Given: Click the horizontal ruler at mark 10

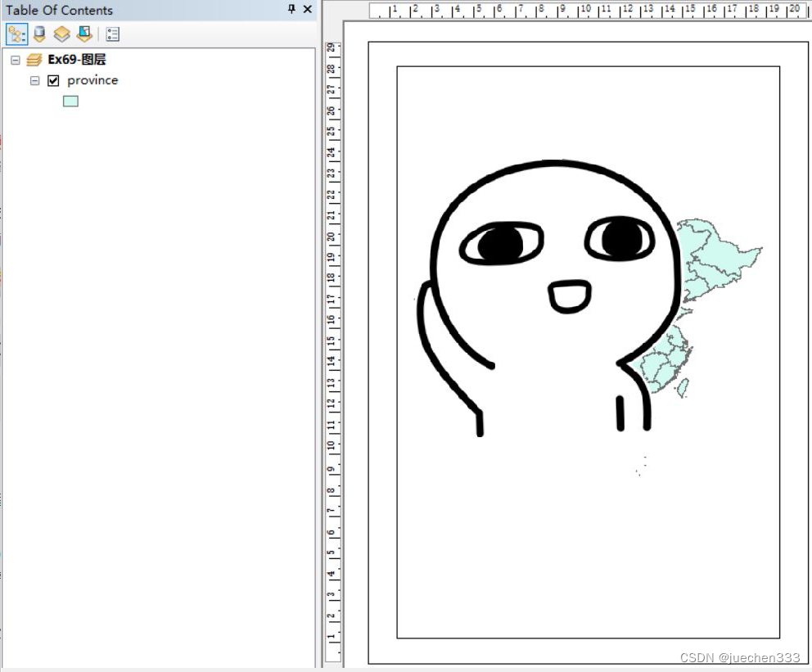Looking at the screenshot, I should point(585,9).
